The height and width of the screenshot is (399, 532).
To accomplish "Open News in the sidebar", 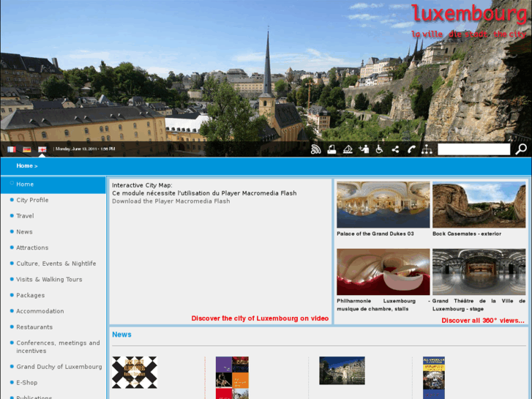I will (x=24, y=232).
